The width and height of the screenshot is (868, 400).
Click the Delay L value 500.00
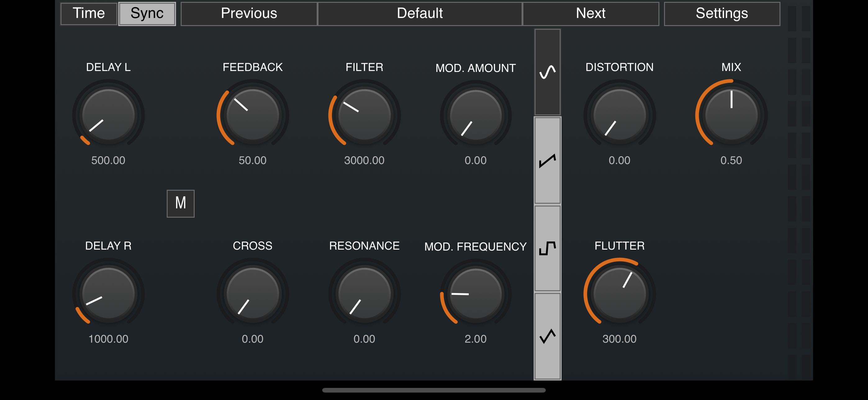click(x=108, y=160)
